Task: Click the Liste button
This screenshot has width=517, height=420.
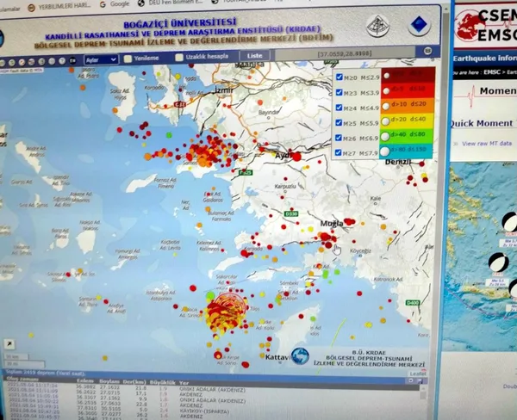Action: pyautogui.click(x=254, y=56)
